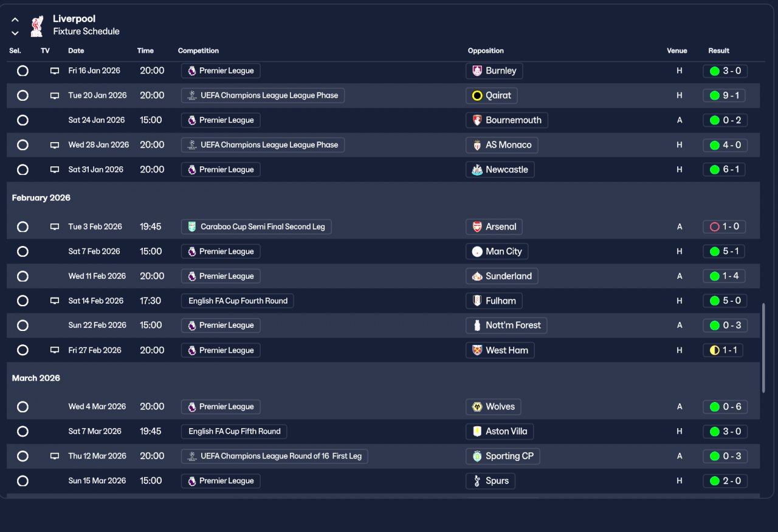Viewport: 778px width, 532px height.
Task: Click the Carabao Cup competition logo
Action: (192, 227)
